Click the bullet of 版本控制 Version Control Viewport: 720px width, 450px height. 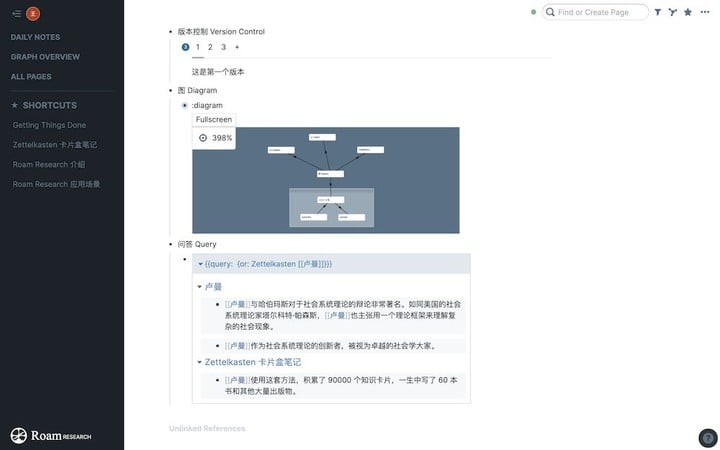coord(170,32)
